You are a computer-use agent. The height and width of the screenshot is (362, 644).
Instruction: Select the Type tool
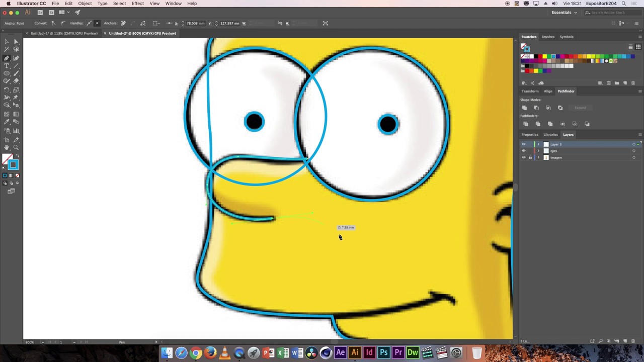[7, 66]
